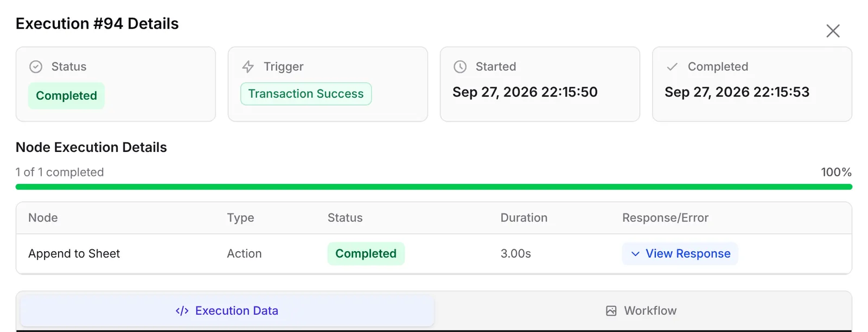Viewport: 868px width, 332px height.
Task: Click the code brackets icon in Execution Data
Action: [182, 311]
